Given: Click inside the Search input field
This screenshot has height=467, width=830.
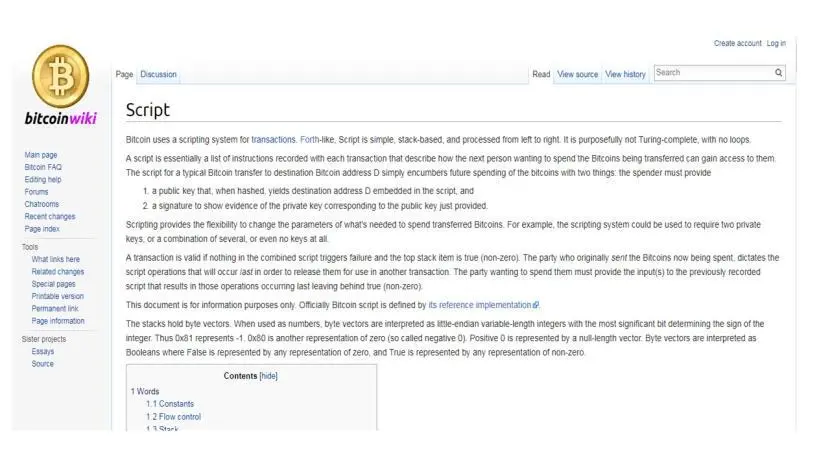Looking at the screenshot, I should click(x=712, y=73).
